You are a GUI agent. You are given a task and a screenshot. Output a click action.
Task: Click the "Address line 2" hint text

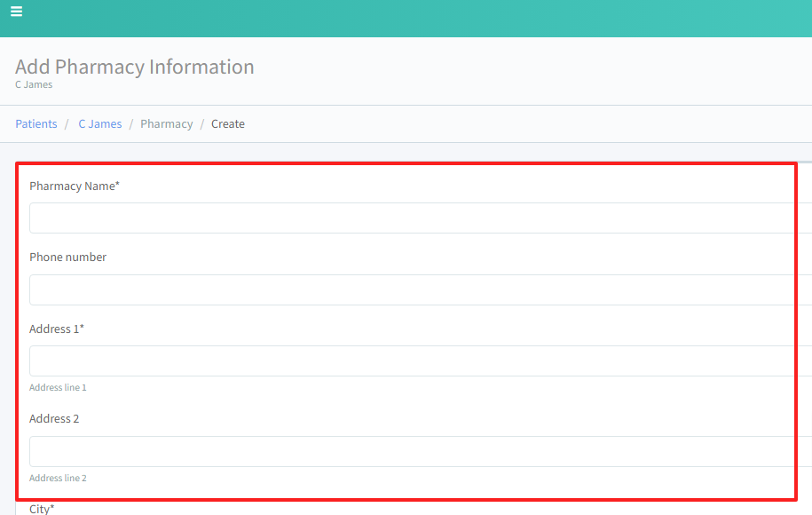[58, 479]
